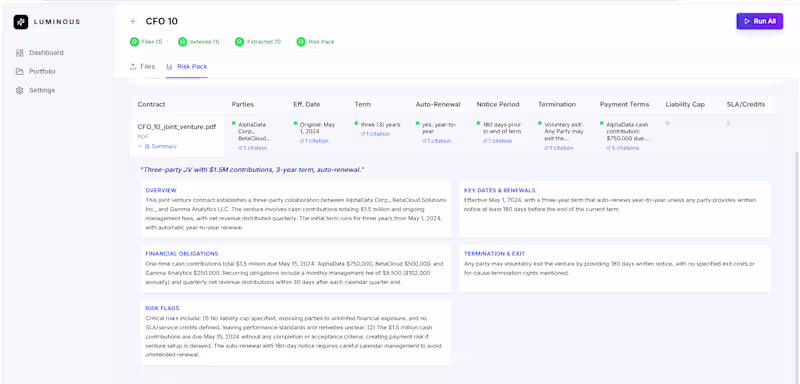This screenshot has height=384, width=800.
Task: Click the Risk Pack step status badge
Action: 316,42
